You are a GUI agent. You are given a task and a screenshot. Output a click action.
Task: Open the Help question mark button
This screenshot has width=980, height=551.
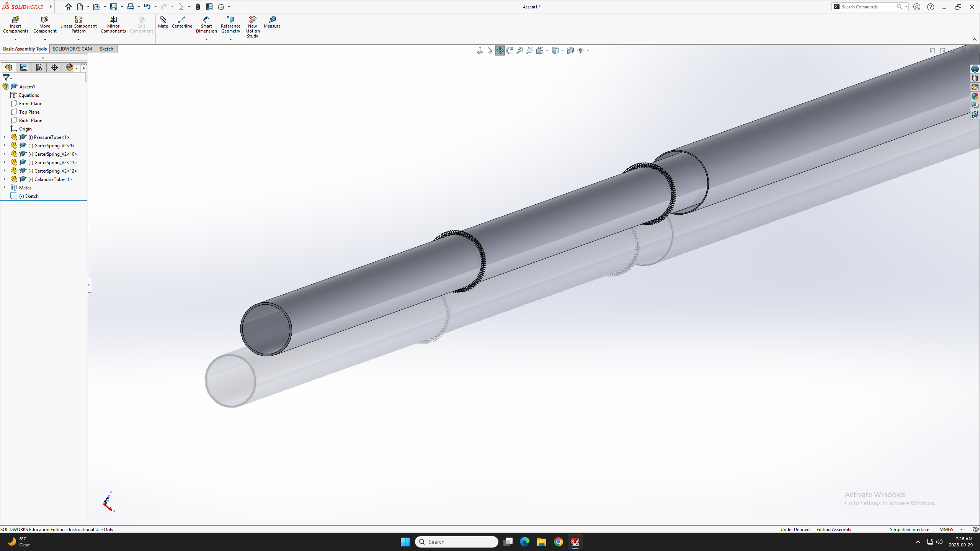coord(931,7)
